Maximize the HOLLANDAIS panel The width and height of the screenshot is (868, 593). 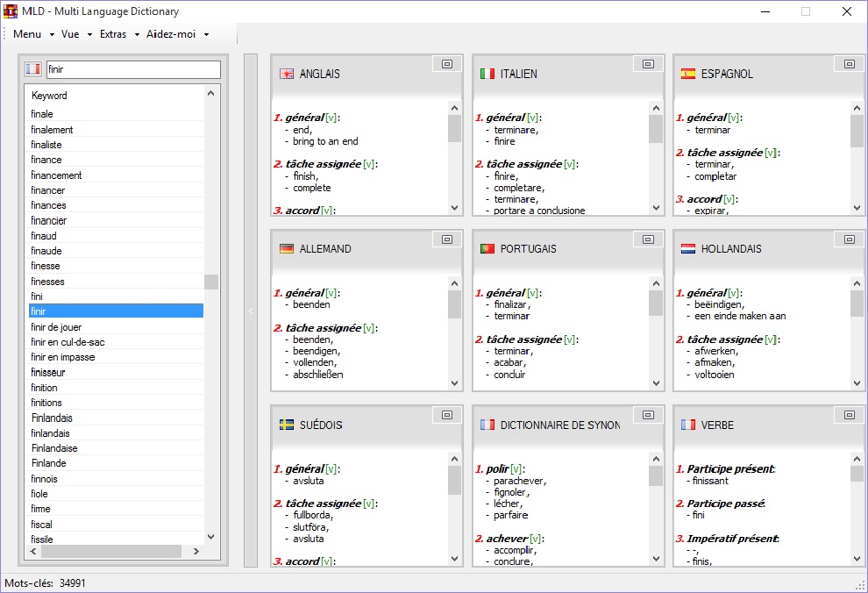point(849,239)
